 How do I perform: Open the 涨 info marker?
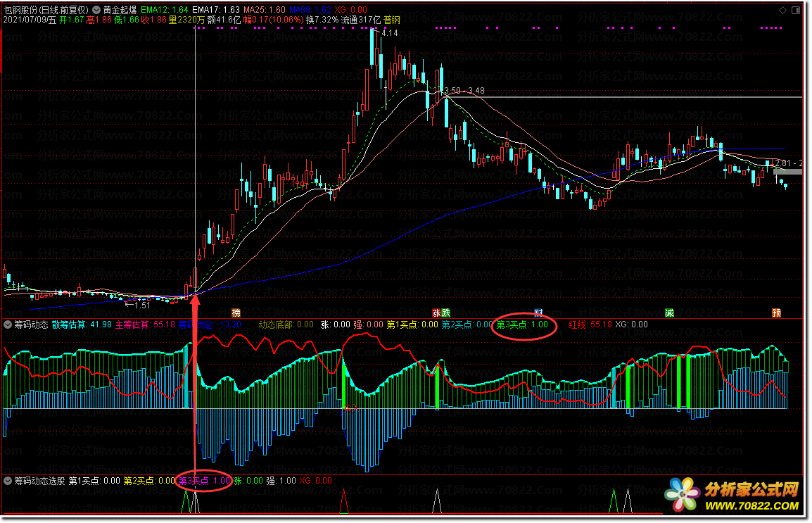[437, 313]
